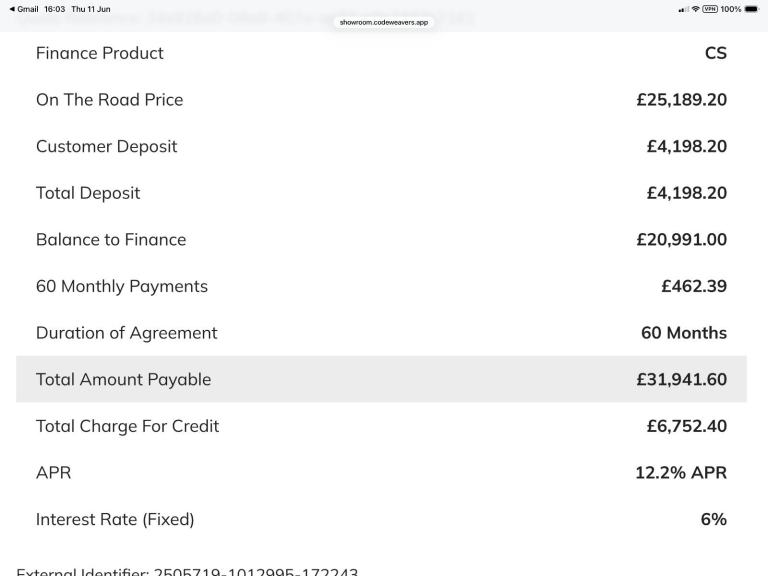This screenshot has width=768, height=576.
Task: Tap the 60 Monthly Payments amount £462.39
Action: (x=694, y=286)
